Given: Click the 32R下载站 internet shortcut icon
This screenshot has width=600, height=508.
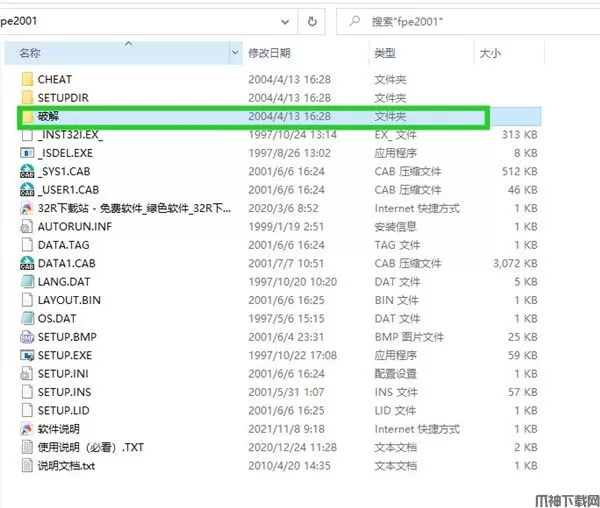Looking at the screenshot, I should tap(27, 208).
